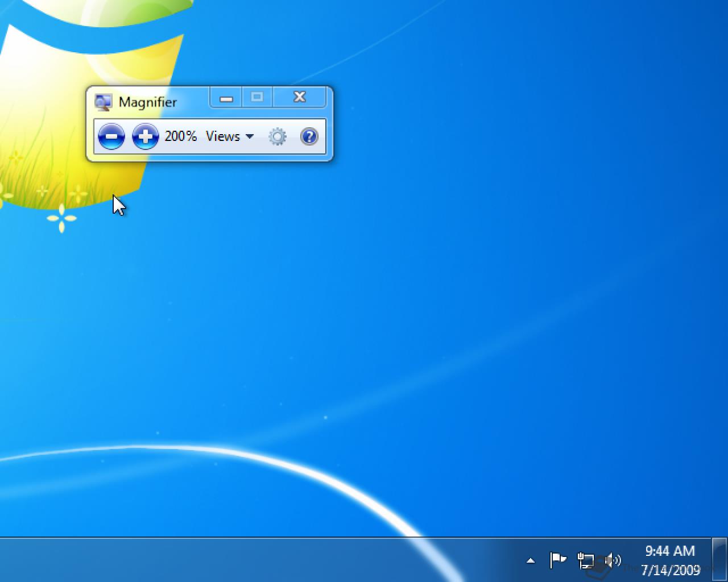The height and width of the screenshot is (582, 728).
Task: Zoom out with the minus button
Action: (111, 136)
